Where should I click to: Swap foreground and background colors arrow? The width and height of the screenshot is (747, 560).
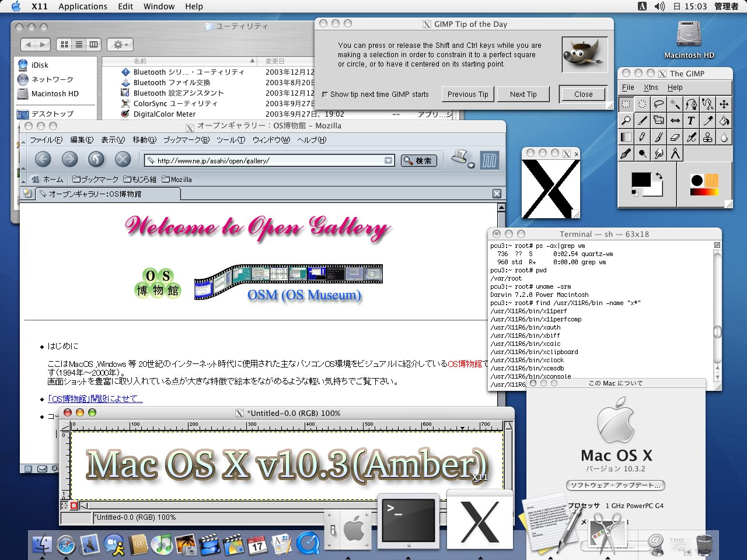coord(659,176)
